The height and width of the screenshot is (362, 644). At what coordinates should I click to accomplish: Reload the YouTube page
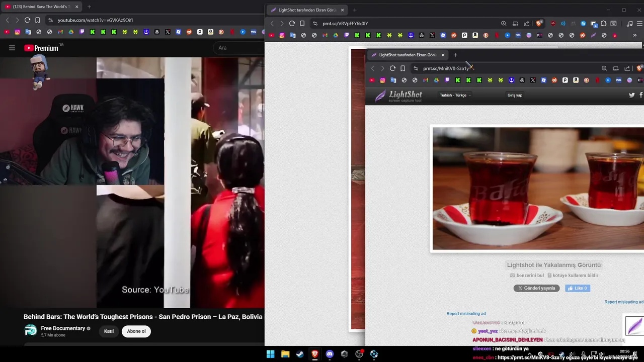pyautogui.click(x=27, y=20)
